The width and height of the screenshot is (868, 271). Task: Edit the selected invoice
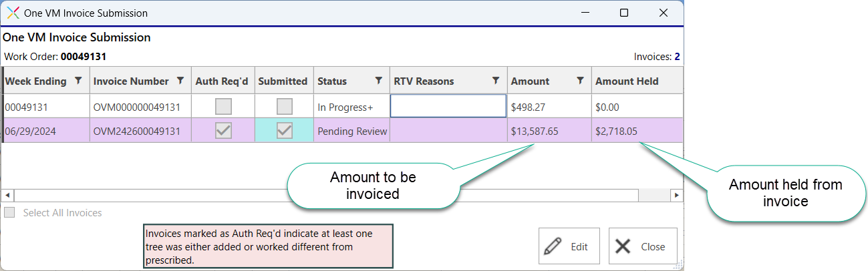click(569, 246)
